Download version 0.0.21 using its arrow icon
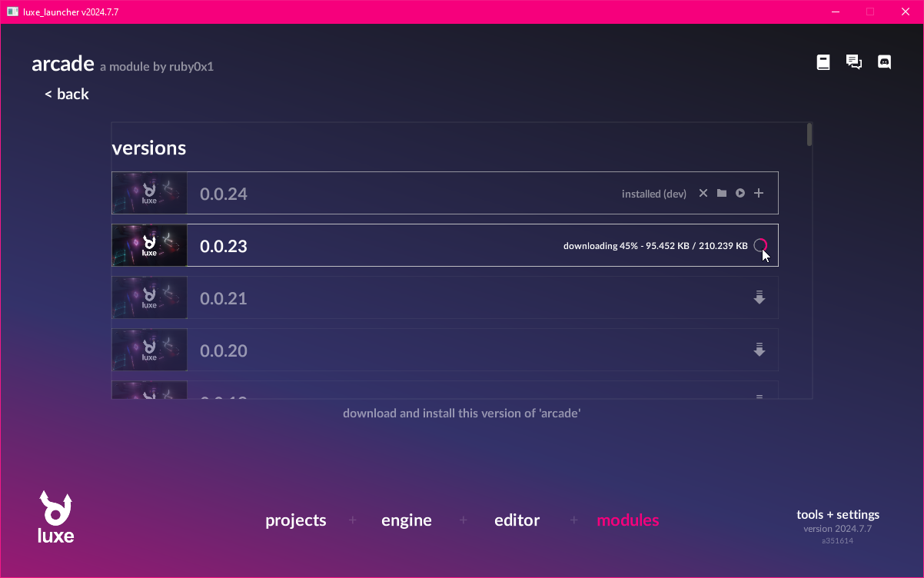The image size is (924, 578). (759, 297)
